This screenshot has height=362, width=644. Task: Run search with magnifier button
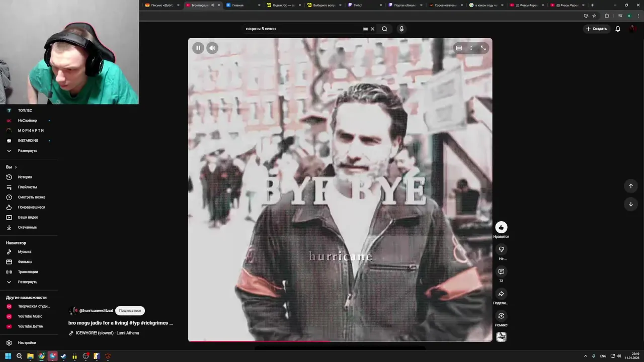(x=384, y=29)
